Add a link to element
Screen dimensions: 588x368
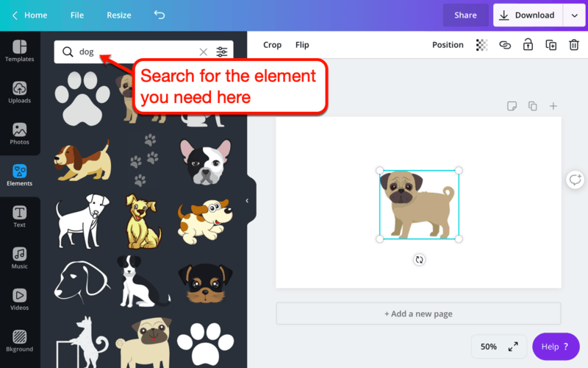coord(505,45)
